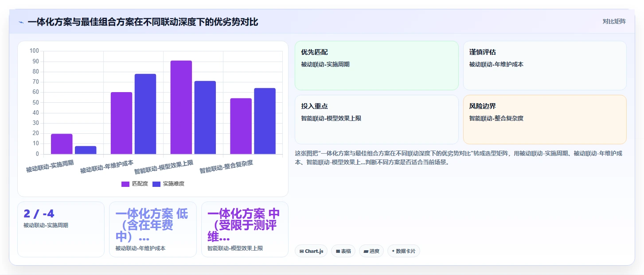Click the 实施难度 bar for 智能联动-整合复杂度
Screen dimensions: 644x275
tap(265, 121)
